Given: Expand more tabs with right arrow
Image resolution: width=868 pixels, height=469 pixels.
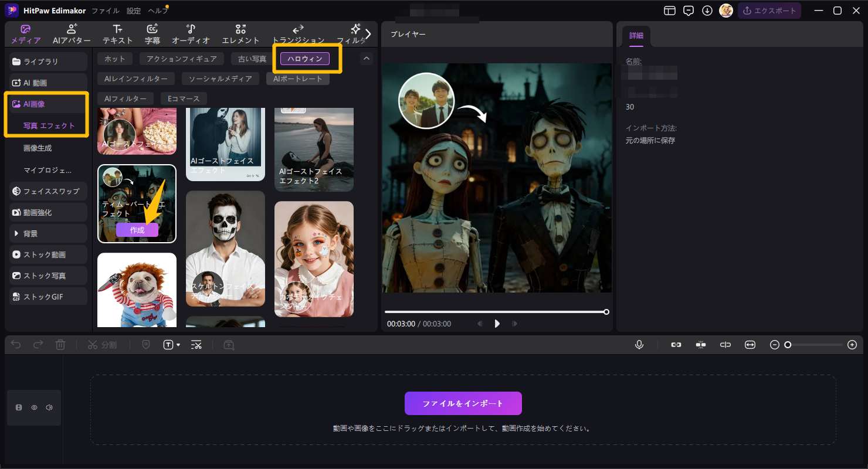Looking at the screenshot, I should (x=368, y=33).
